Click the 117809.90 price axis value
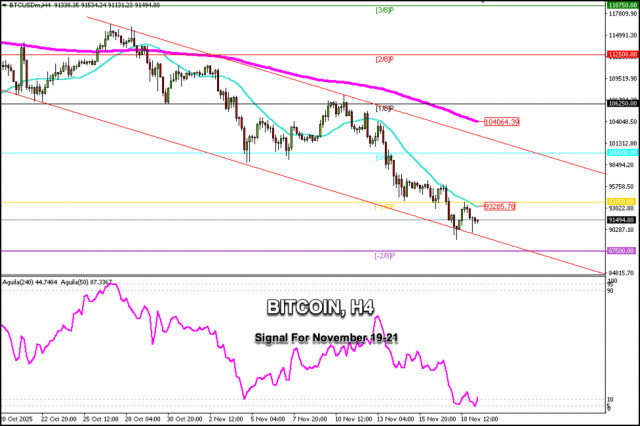 coord(622,14)
